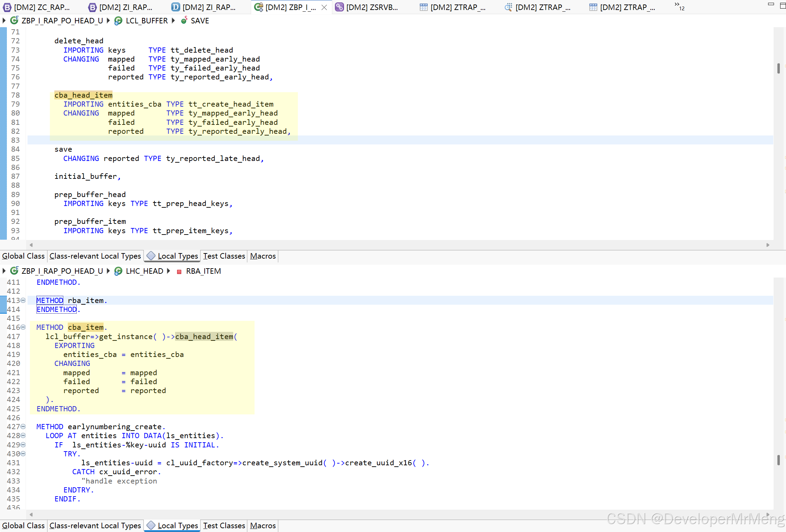Viewport: 786px width, 532px height.
Task: Open Test Classes tab in upper editor
Action: (224, 256)
